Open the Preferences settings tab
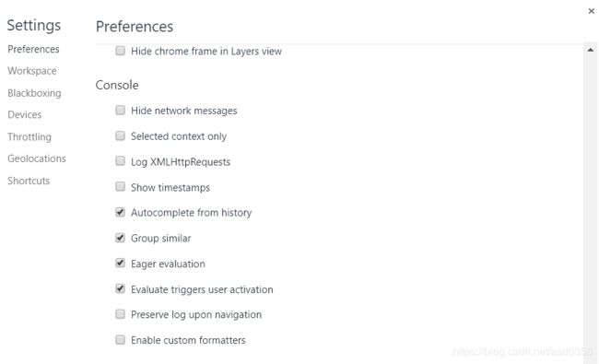The image size is (599, 364). 33,49
